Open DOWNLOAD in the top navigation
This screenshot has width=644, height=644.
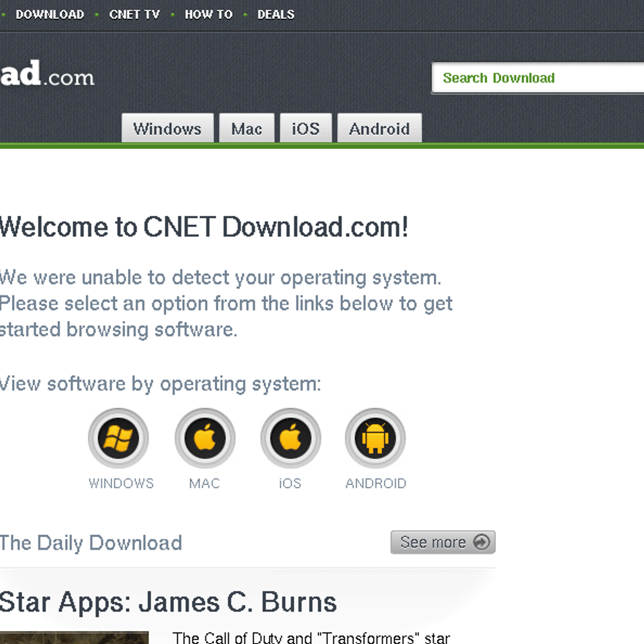(x=50, y=14)
